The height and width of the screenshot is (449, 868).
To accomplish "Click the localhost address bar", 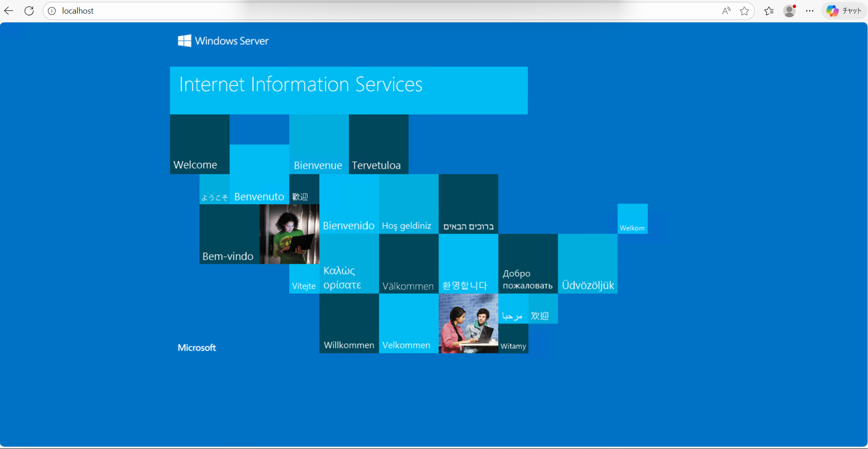I will pyautogui.click(x=364, y=11).
